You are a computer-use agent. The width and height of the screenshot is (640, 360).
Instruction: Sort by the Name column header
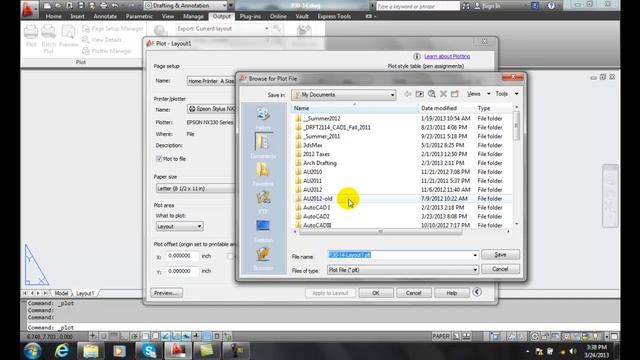355,108
